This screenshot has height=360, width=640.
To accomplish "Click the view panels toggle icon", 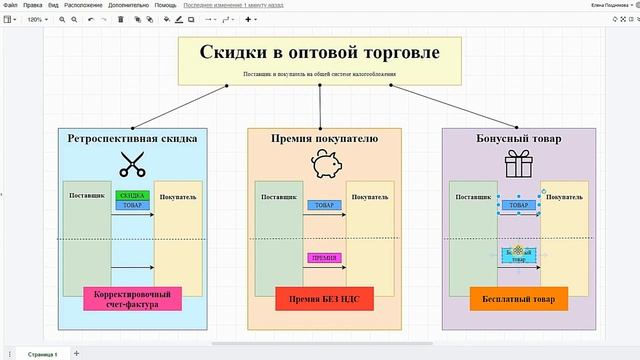I will [7, 19].
